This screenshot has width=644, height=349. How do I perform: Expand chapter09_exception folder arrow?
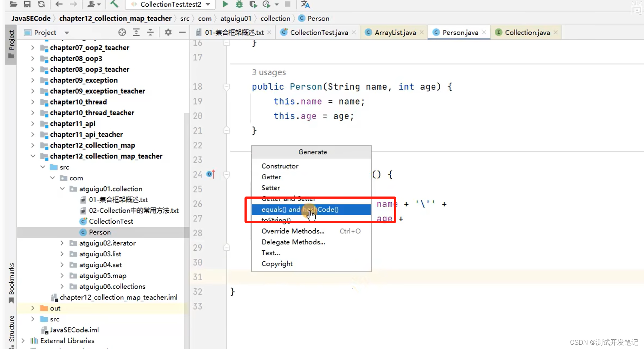pos(33,80)
